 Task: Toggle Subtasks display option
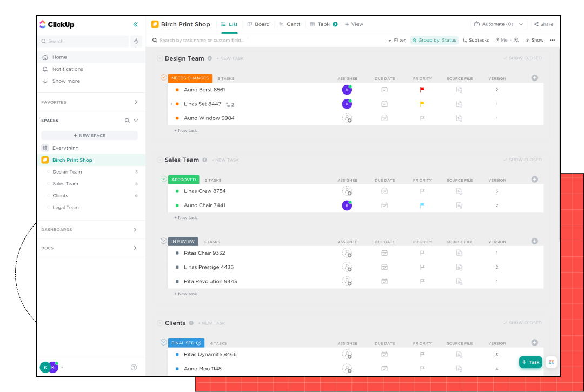(476, 40)
